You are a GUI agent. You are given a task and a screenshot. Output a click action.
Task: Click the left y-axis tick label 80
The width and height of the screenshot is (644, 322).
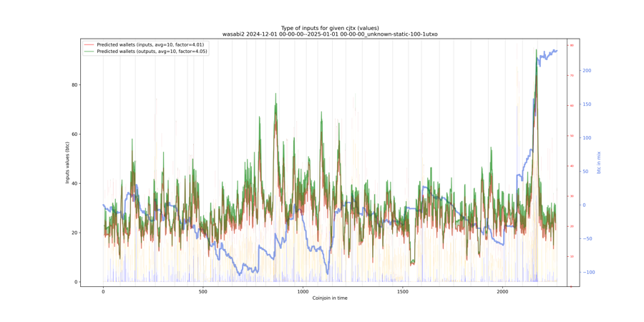[74, 85]
